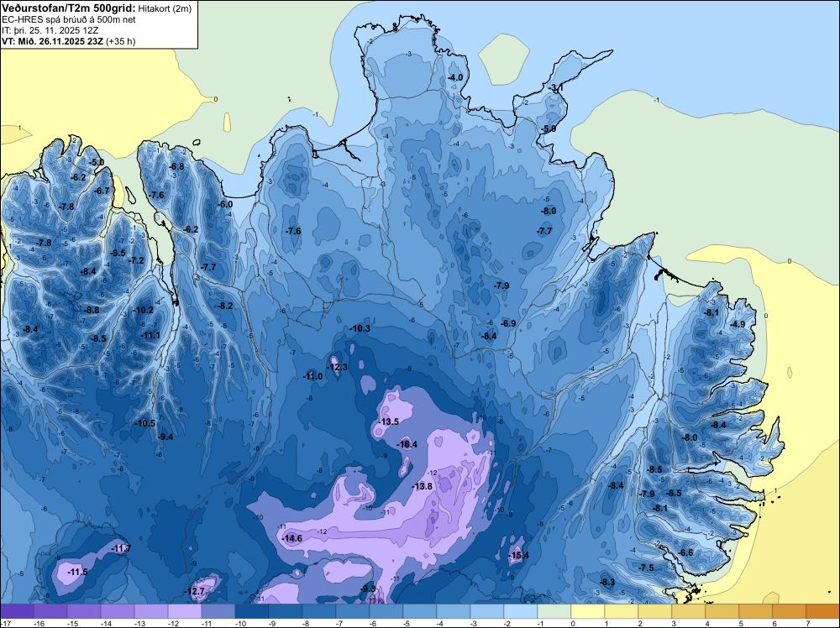Viewport: 840px width, 628px height.
Task: Click the legend swatch between 3 and 4
Action: [689, 611]
